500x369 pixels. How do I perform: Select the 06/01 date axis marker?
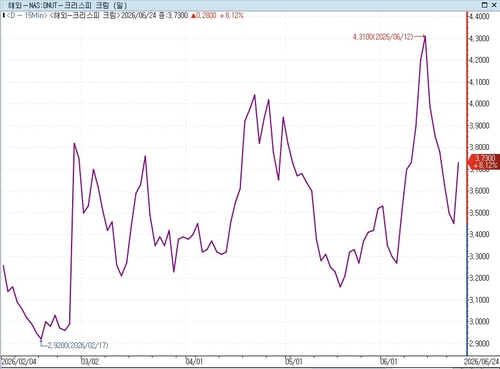389,361
